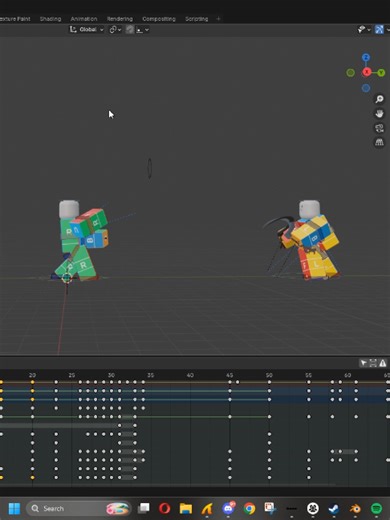Toggle Show Hidden in dope sheet header
The image size is (390, 520).
[373, 363]
